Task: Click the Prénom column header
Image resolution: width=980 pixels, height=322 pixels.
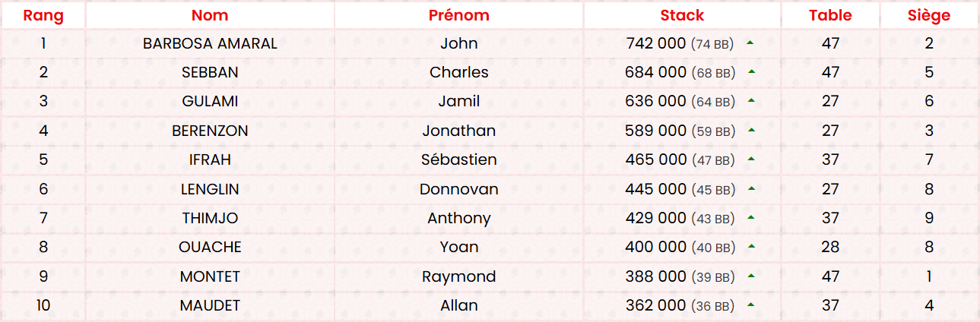Action: point(458,15)
